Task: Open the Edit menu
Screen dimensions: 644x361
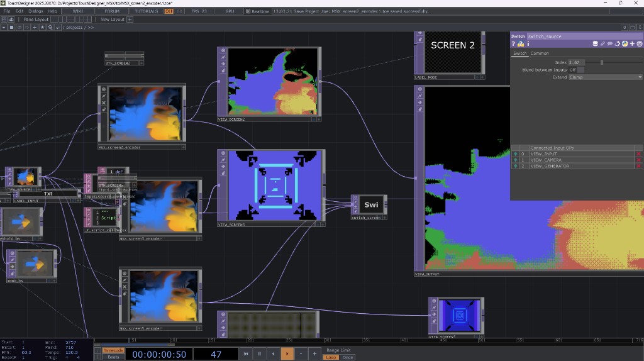Action: (19, 11)
